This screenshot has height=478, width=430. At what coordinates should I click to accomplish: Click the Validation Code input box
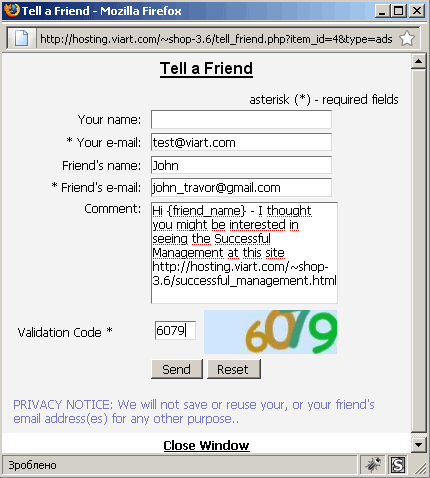pyautogui.click(x=175, y=330)
